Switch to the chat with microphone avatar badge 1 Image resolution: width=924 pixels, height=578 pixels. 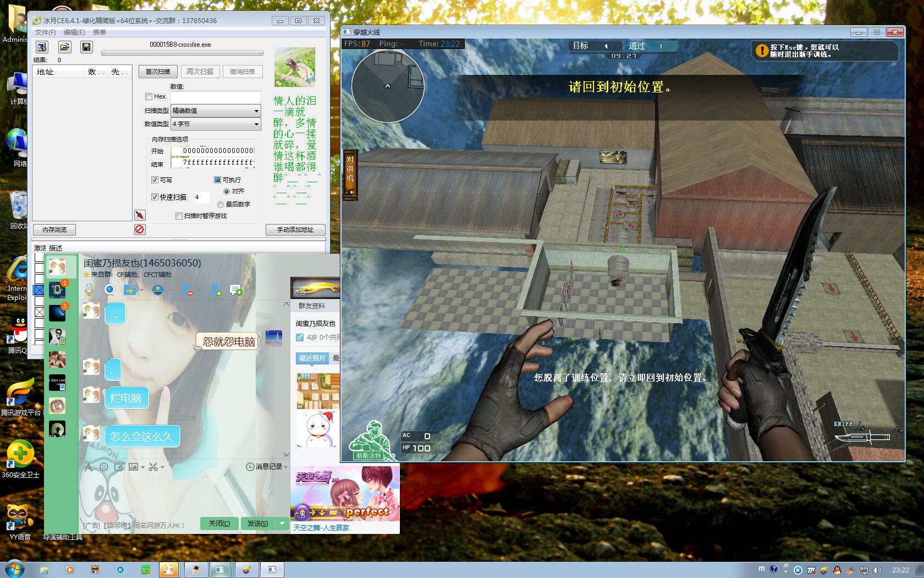(x=57, y=290)
